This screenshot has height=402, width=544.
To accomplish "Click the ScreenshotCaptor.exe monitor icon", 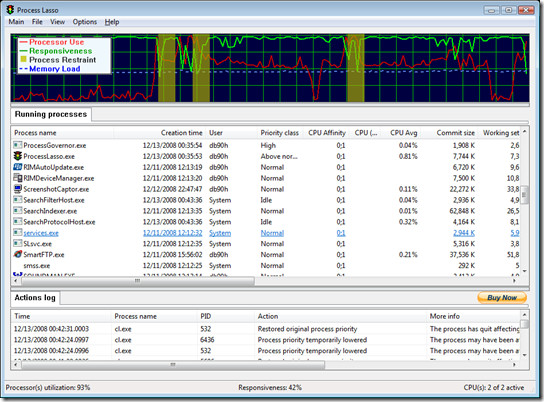I will pos(17,189).
